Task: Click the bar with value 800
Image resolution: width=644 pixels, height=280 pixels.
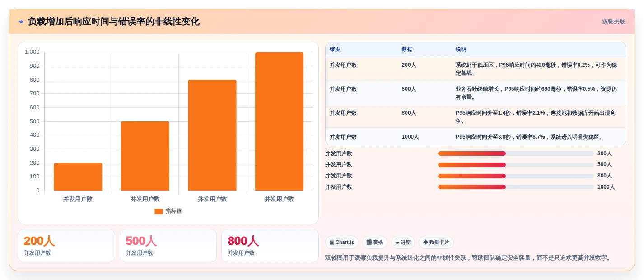Action: click(x=212, y=135)
